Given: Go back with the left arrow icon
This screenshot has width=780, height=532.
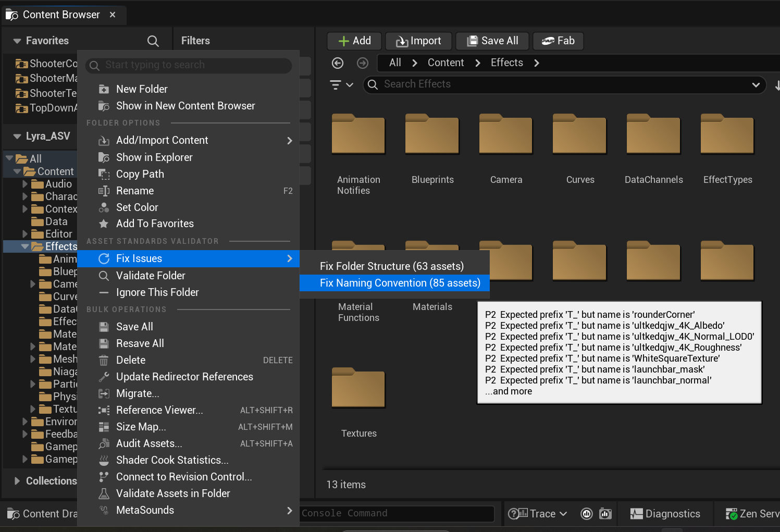Looking at the screenshot, I should (338, 63).
